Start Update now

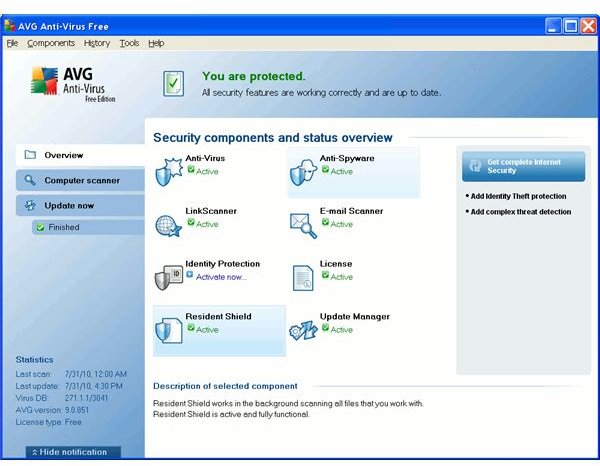pos(80,205)
